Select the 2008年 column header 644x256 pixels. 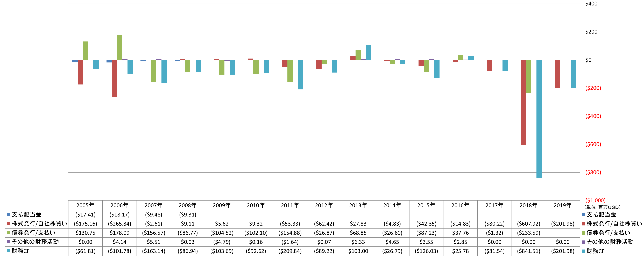tap(188, 205)
